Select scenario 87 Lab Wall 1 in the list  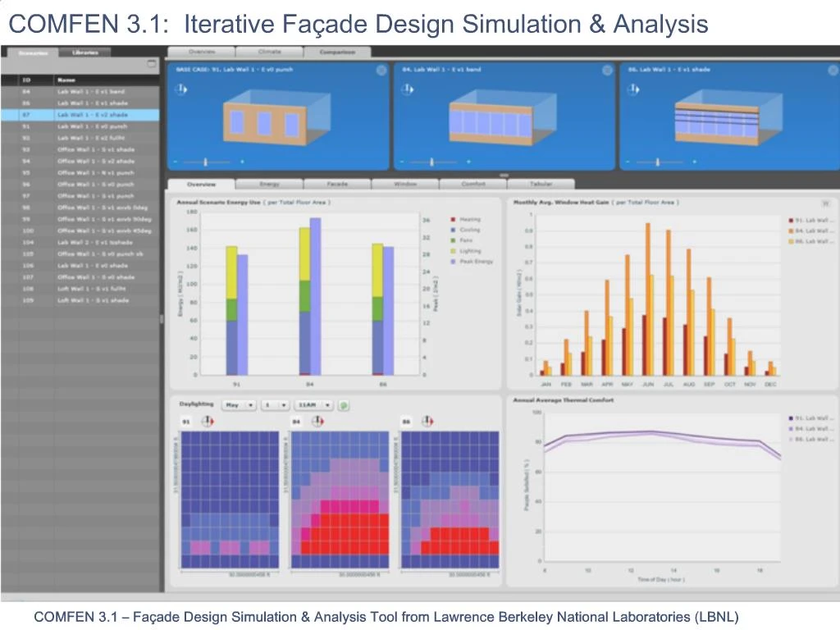point(82,115)
